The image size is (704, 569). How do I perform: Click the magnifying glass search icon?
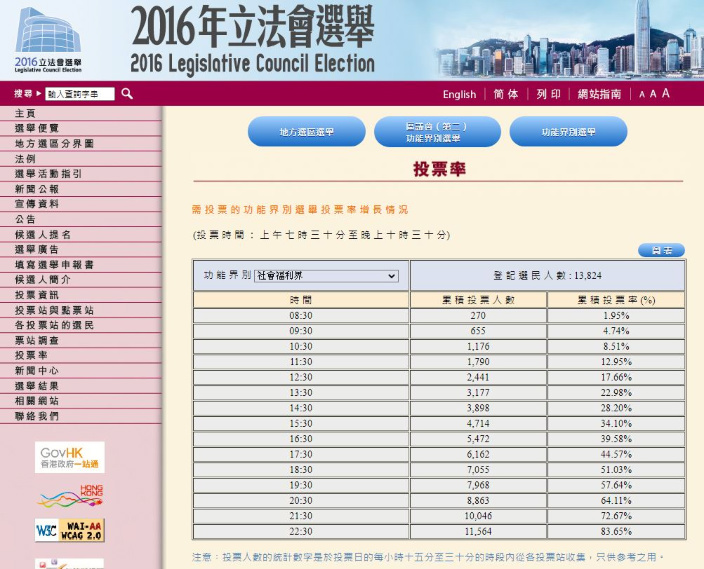127,94
